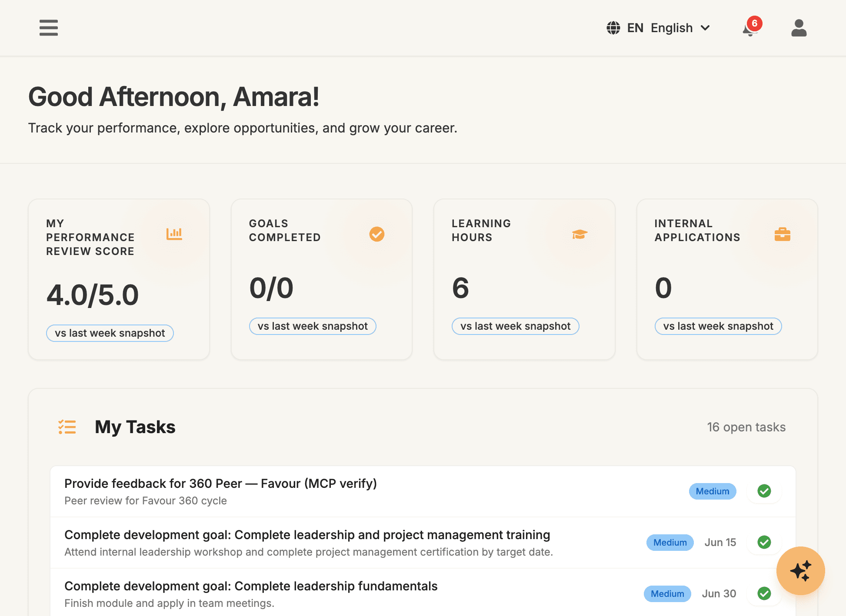Click the bar chart icon on performance review card
This screenshot has width=846, height=616.
coord(174,234)
